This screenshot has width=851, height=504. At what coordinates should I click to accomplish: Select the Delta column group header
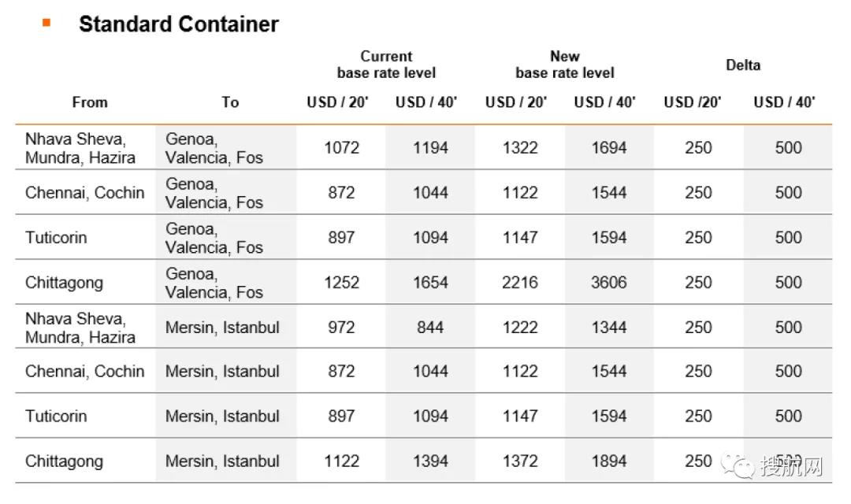(742, 65)
